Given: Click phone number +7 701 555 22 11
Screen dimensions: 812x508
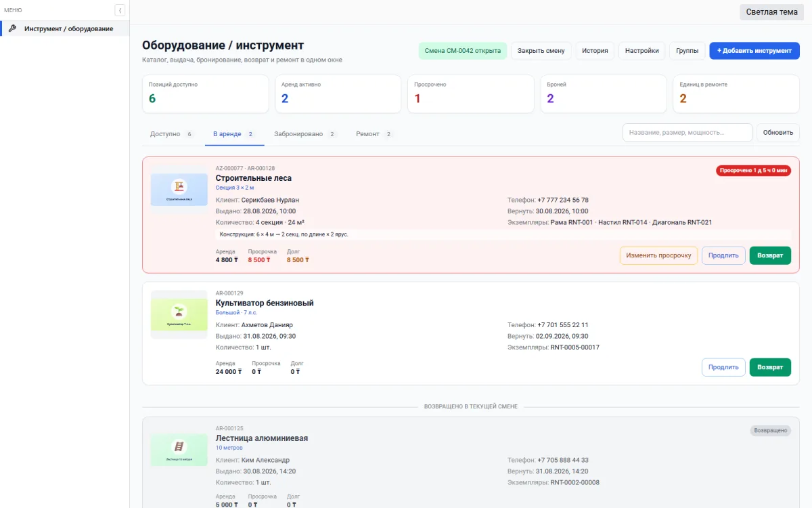Looking at the screenshot, I should pyautogui.click(x=563, y=325).
